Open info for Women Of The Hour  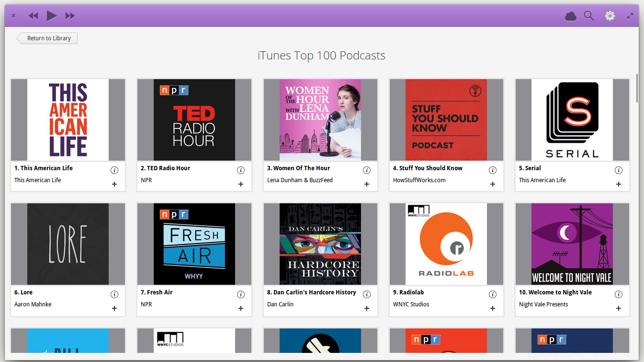pyautogui.click(x=367, y=170)
